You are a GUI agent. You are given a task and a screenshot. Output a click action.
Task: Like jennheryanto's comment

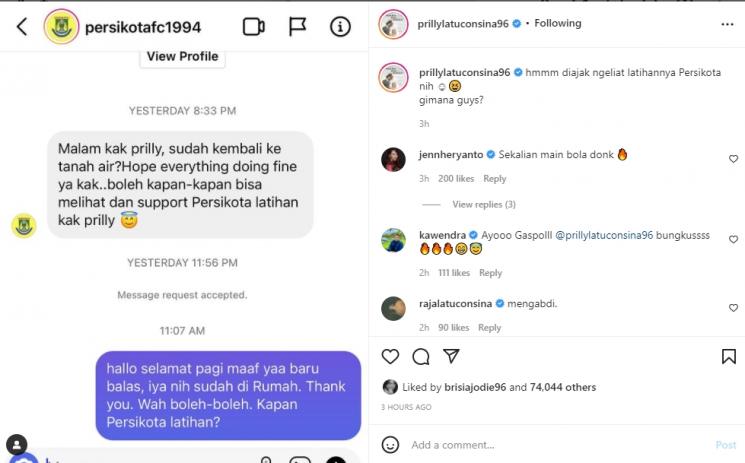click(733, 159)
